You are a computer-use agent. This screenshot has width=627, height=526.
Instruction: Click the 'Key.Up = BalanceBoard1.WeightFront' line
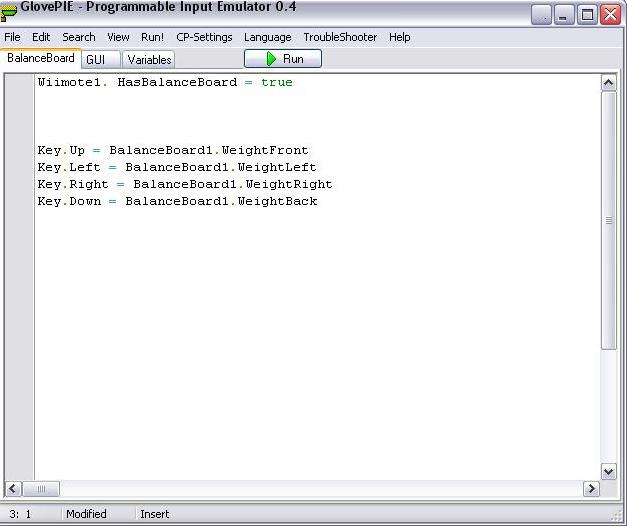[173, 150]
